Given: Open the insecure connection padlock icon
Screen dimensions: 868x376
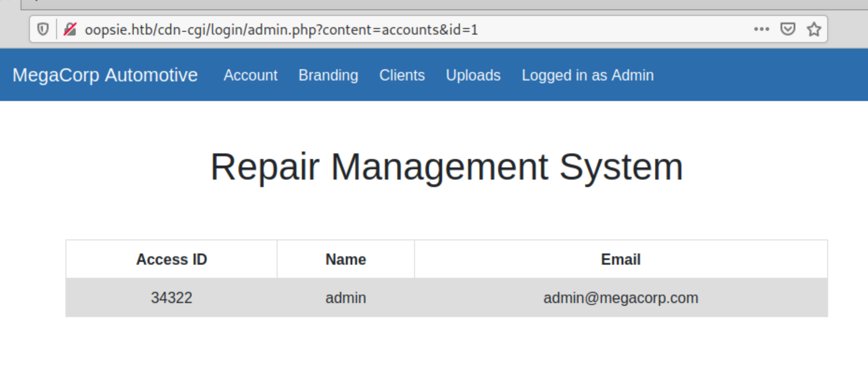Looking at the screenshot, I should pyautogui.click(x=70, y=29).
